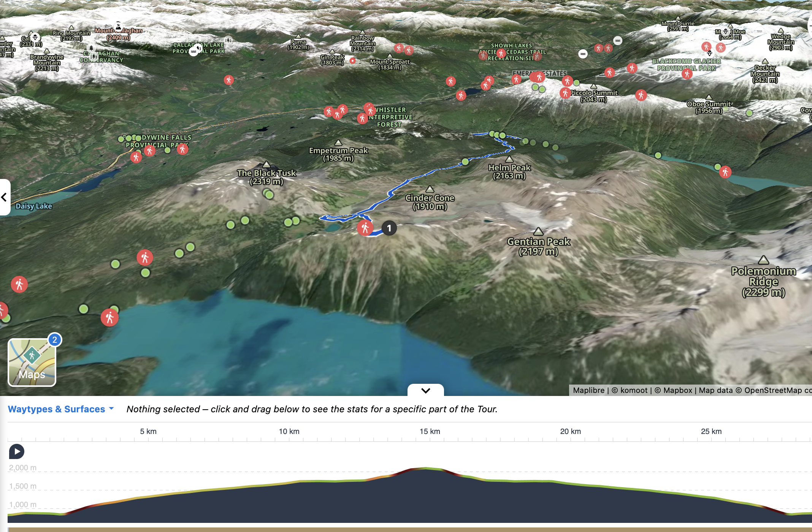Open the OpenStreetMap attribution link
This screenshot has height=532, width=812.
776,390
